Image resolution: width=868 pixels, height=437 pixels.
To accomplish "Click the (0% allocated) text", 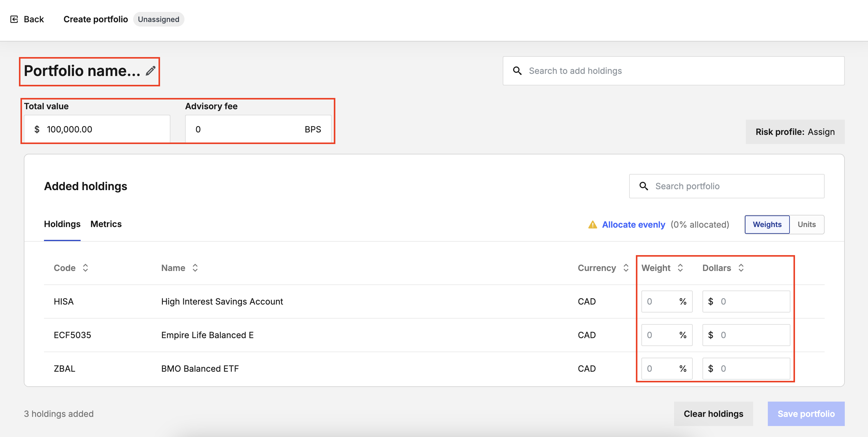I will coord(700,225).
